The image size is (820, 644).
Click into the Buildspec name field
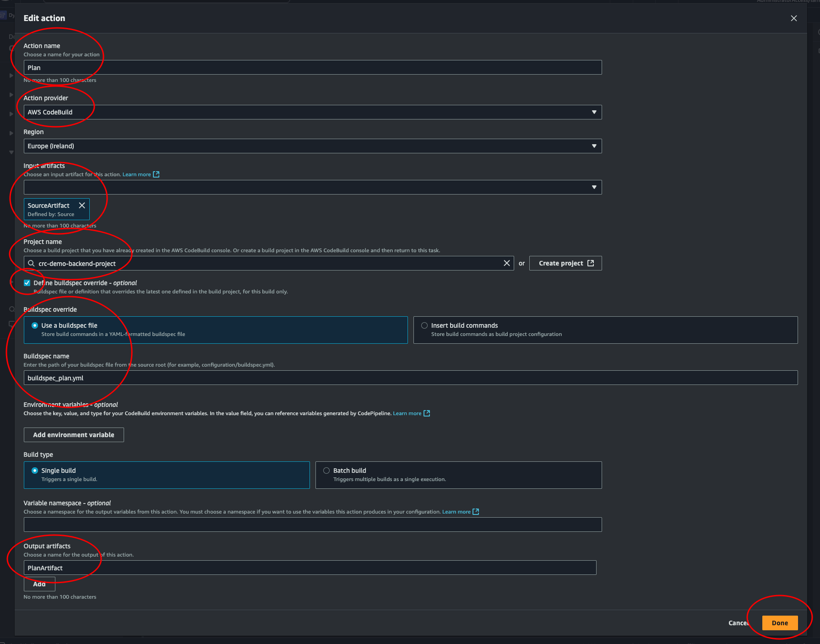click(410, 378)
